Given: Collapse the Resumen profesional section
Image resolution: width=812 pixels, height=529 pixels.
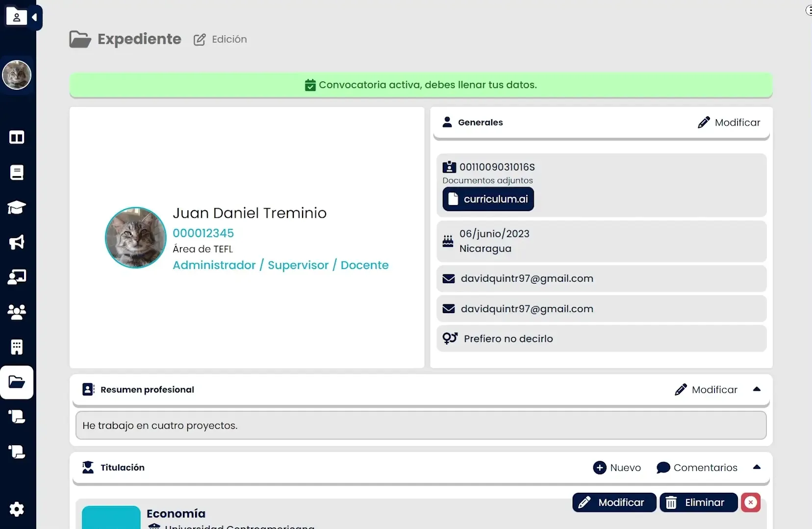Looking at the screenshot, I should point(757,389).
